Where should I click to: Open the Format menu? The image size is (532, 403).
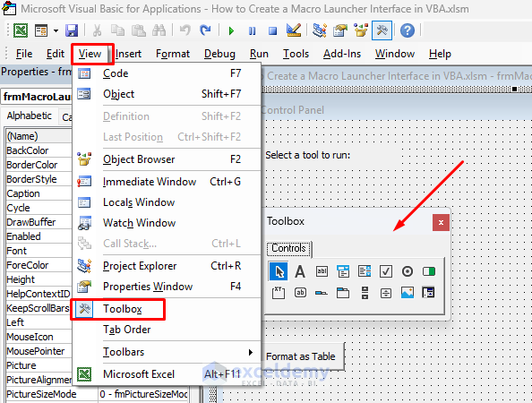click(x=173, y=54)
